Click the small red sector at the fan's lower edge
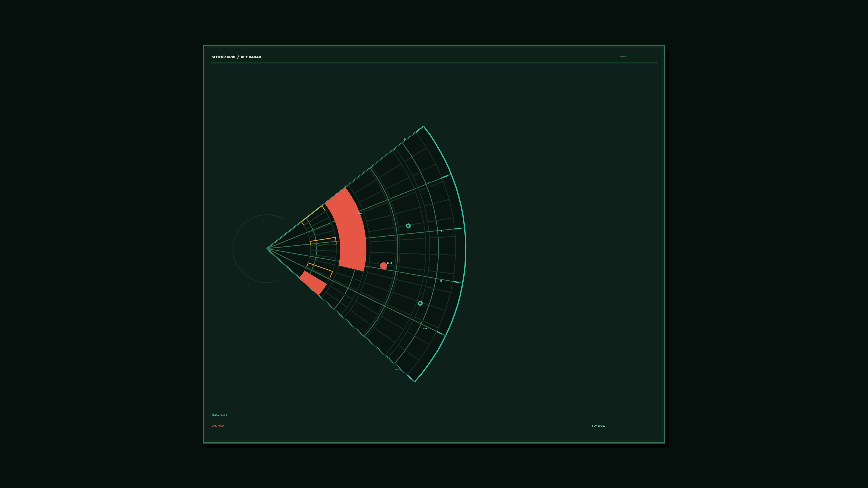The image size is (868, 488). coord(313,283)
